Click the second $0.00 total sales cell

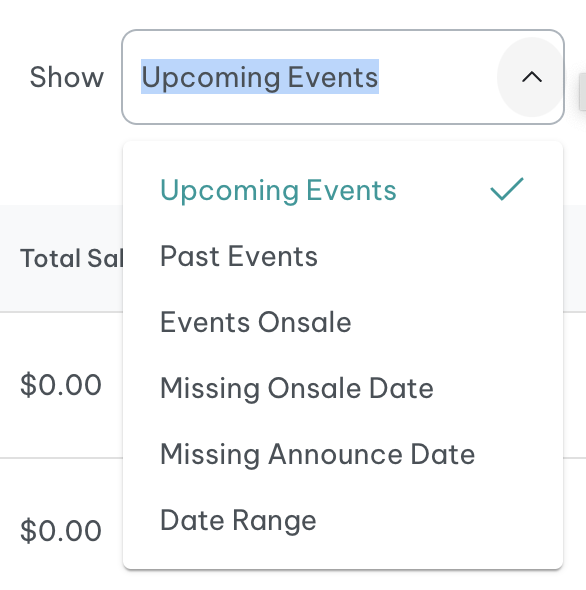tap(61, 530)
